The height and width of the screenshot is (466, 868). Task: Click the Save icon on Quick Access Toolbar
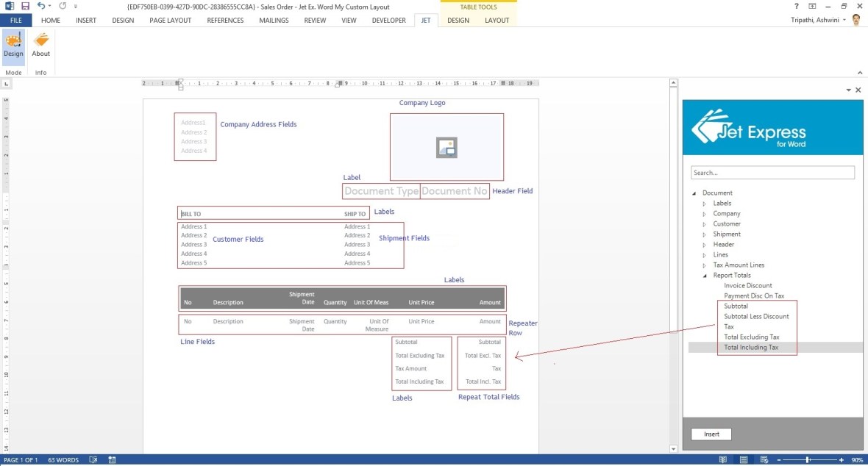pos(25,7)
